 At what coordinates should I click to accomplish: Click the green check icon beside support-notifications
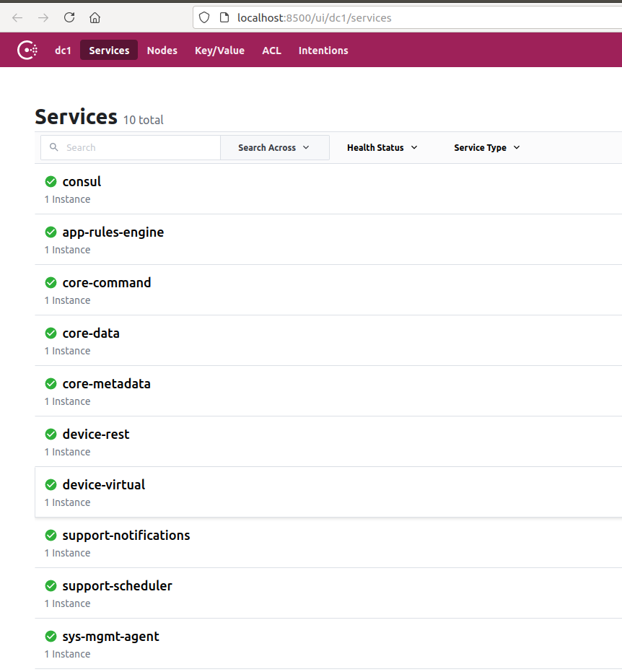tap(51, 536)
